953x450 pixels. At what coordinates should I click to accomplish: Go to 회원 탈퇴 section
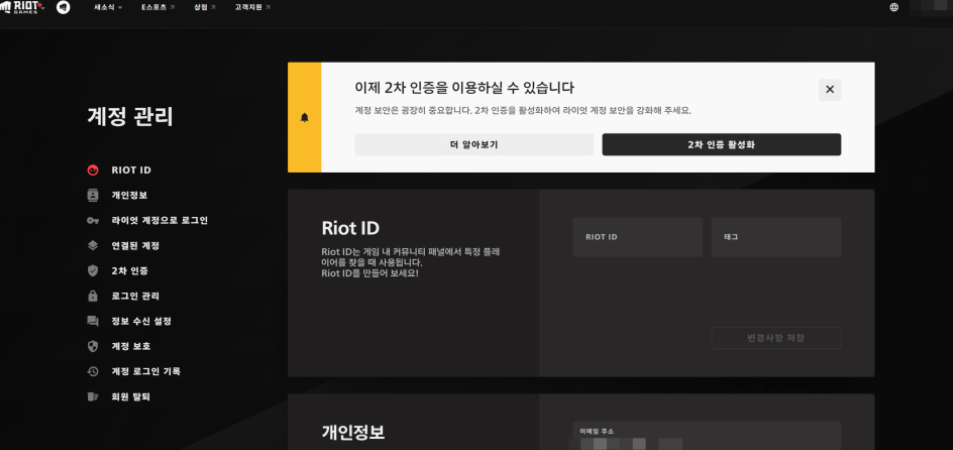130,396
